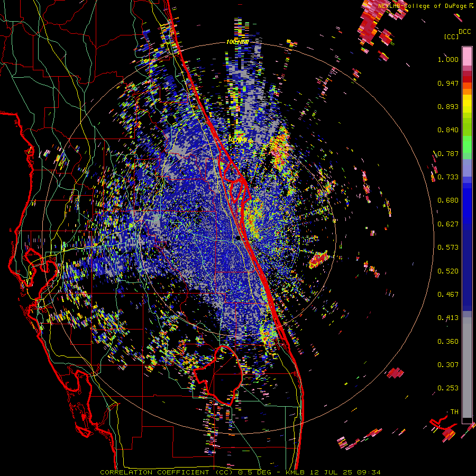The width and height of the screenshot is (476, 476).
Task: Click the red echo cluster offshore east of the radar
Action: pos(318,259)
